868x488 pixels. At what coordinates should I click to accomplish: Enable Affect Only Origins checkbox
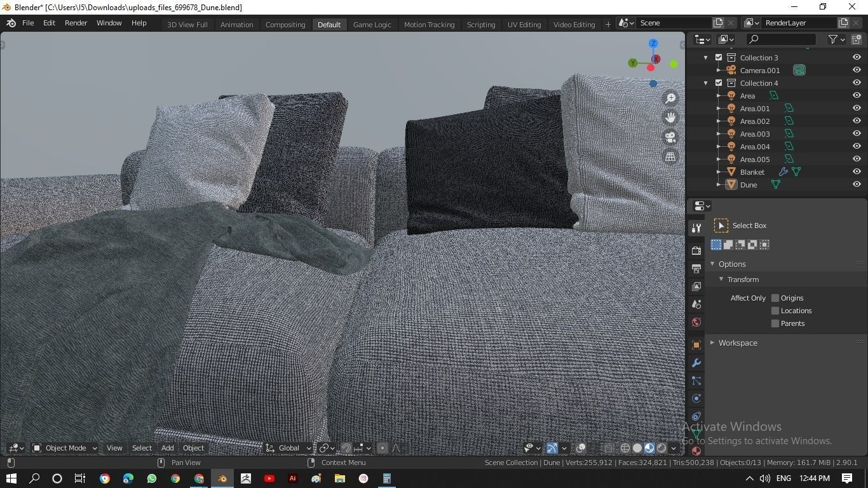(775, 298)
